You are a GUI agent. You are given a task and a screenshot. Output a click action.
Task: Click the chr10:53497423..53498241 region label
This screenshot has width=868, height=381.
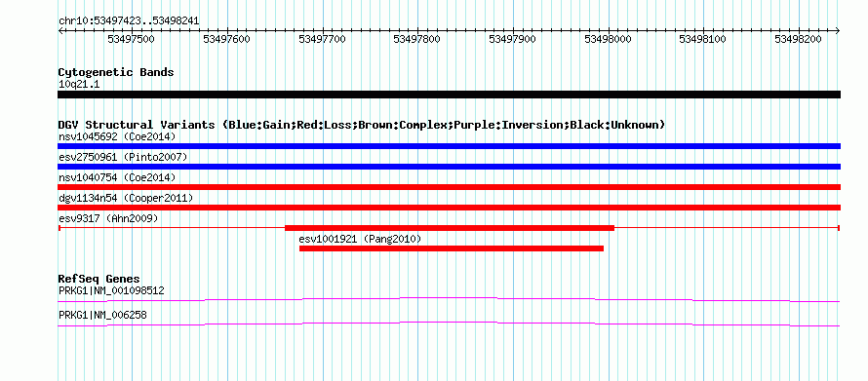(129, 21)
